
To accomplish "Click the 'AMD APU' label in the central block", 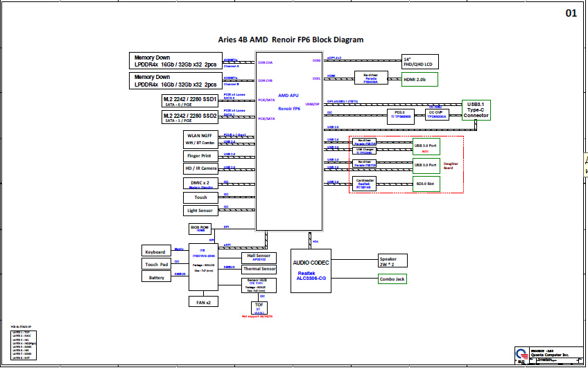I will (288, 96).
